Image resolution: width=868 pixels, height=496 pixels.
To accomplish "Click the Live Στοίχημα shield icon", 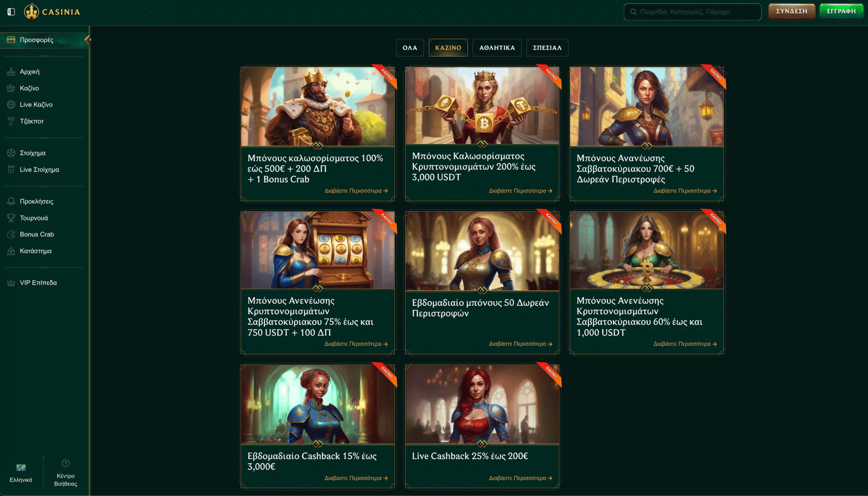I will click(x=11, y=169).
